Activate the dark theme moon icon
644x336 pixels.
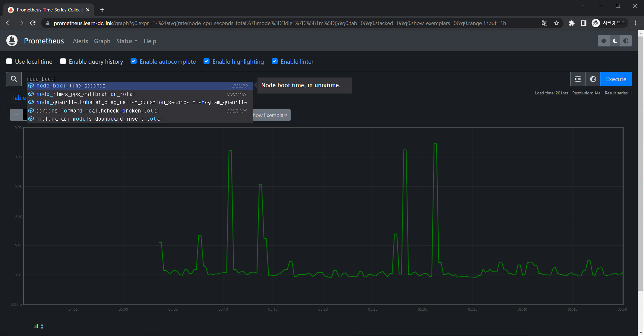pos(615,41)
